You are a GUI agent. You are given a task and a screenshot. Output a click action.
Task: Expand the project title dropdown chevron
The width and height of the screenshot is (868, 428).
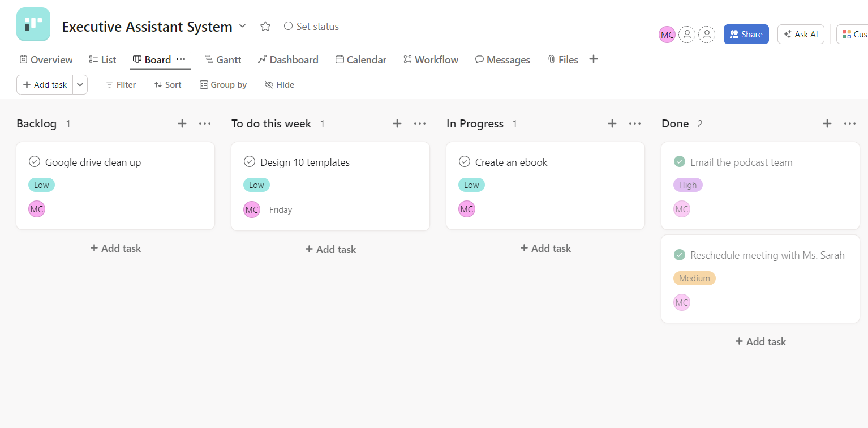tap(243, 26)
